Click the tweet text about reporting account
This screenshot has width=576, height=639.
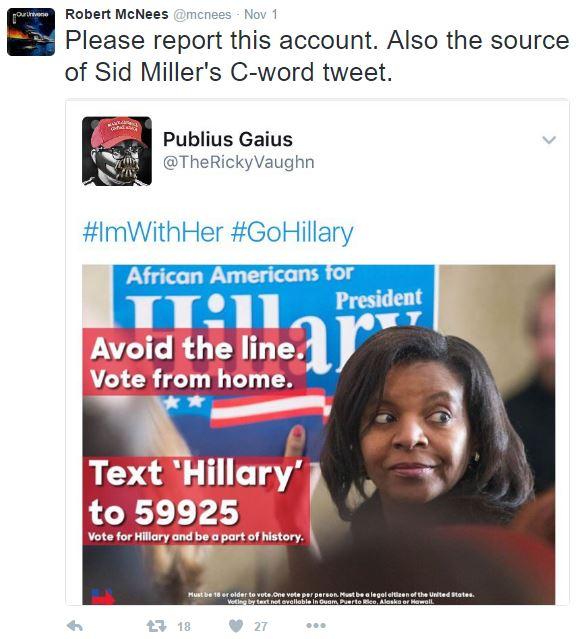pos(317,56)
